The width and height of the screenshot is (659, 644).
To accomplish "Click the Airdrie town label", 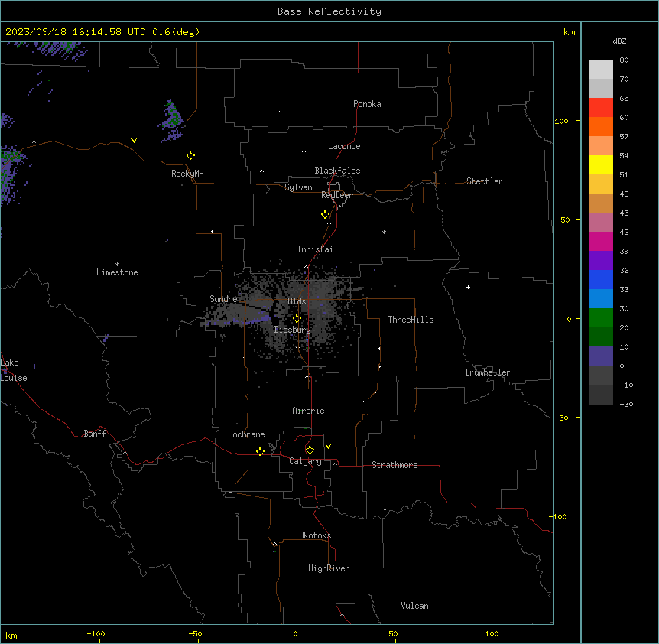I will point(308,411).
